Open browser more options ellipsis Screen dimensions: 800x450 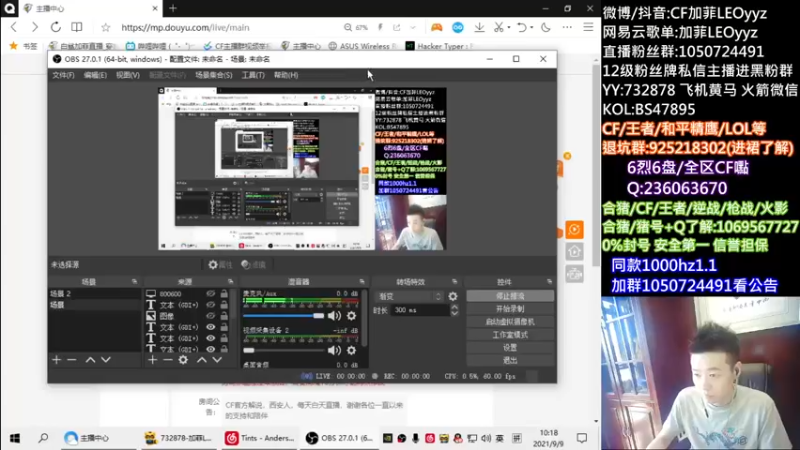(567, 27)
